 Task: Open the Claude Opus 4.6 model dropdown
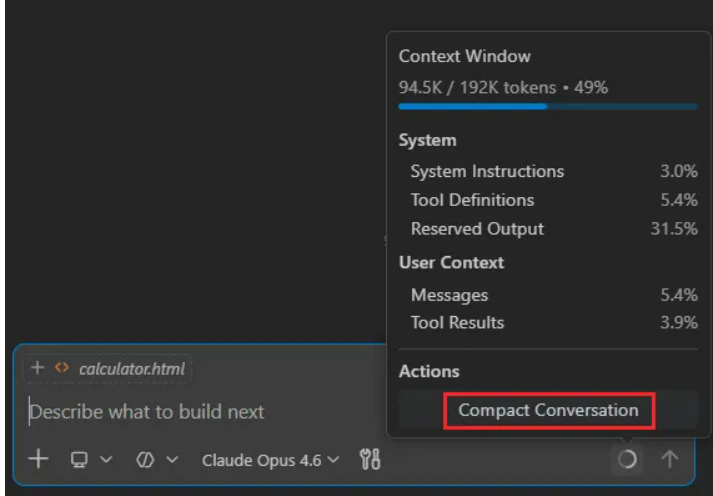(271, 459)
